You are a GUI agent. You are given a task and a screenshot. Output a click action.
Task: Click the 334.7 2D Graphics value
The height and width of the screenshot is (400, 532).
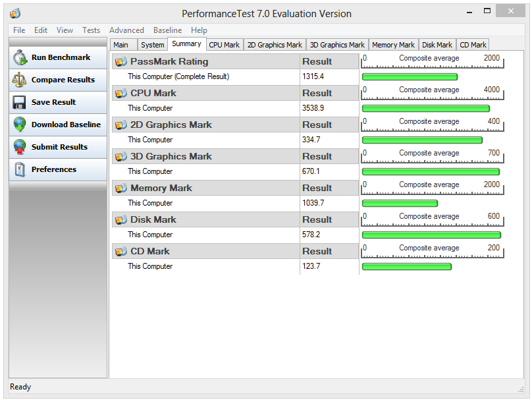point(311,140)
